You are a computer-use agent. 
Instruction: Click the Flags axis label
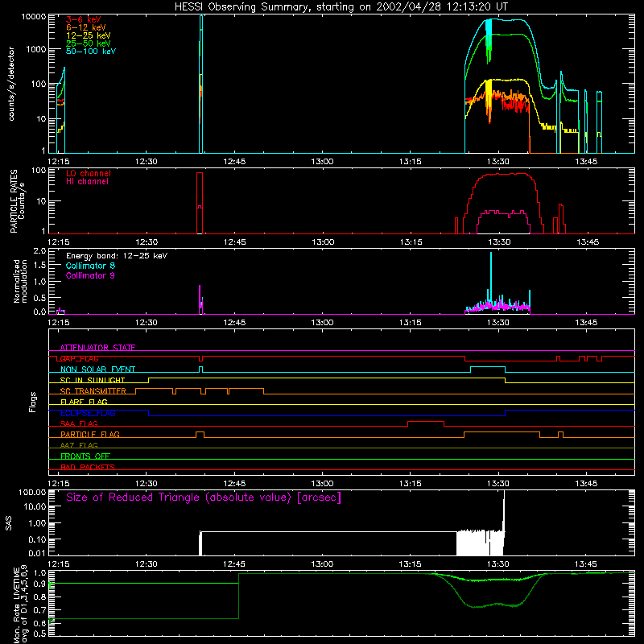point(32,402)
